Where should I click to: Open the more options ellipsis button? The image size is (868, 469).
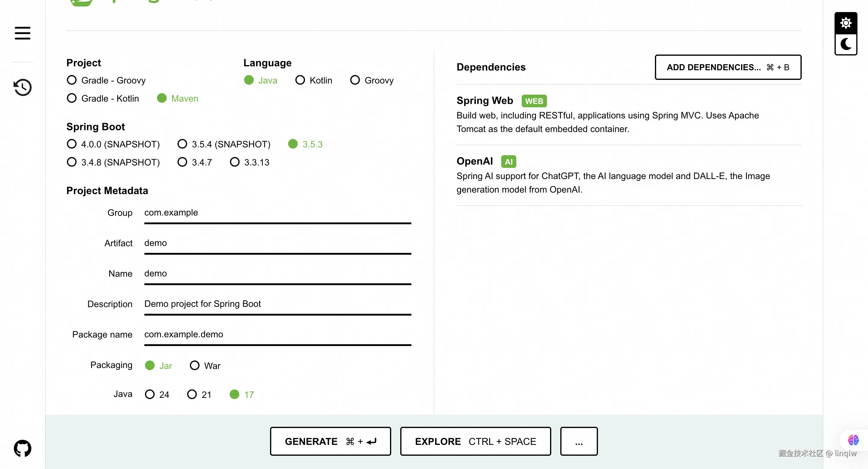[x=579, y=441]
